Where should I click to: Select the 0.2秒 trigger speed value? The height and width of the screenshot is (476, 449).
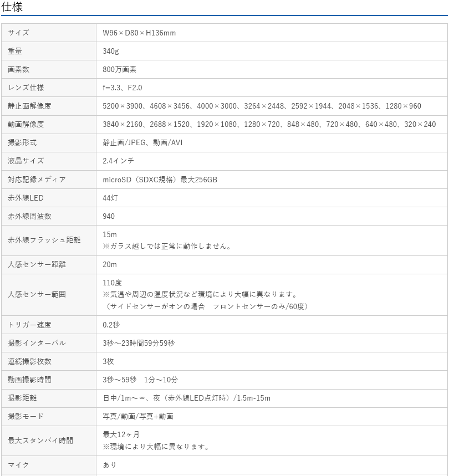coord(111,325)
